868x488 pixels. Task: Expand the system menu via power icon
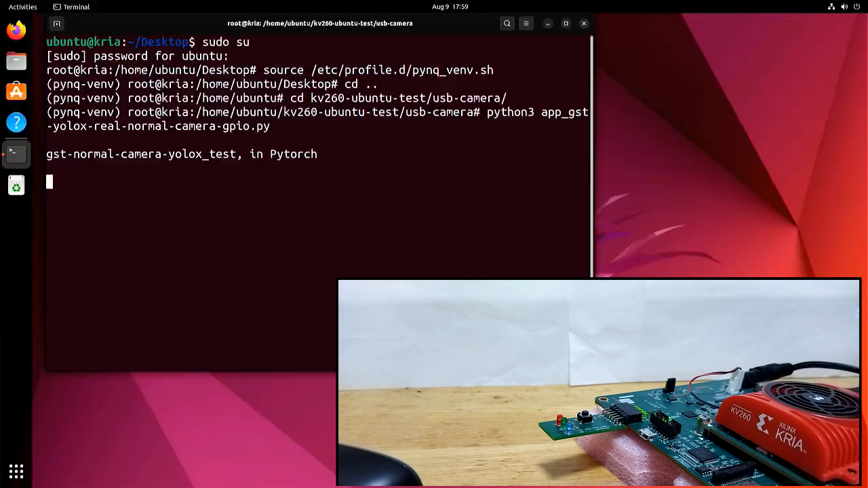pyautogui.click(x=857, y=7)
